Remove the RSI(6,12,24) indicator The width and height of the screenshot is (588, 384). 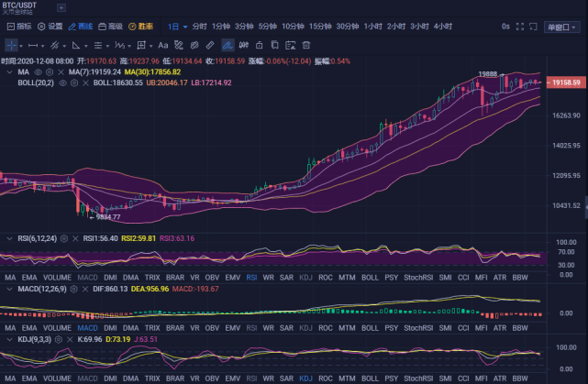pos(75,238)
